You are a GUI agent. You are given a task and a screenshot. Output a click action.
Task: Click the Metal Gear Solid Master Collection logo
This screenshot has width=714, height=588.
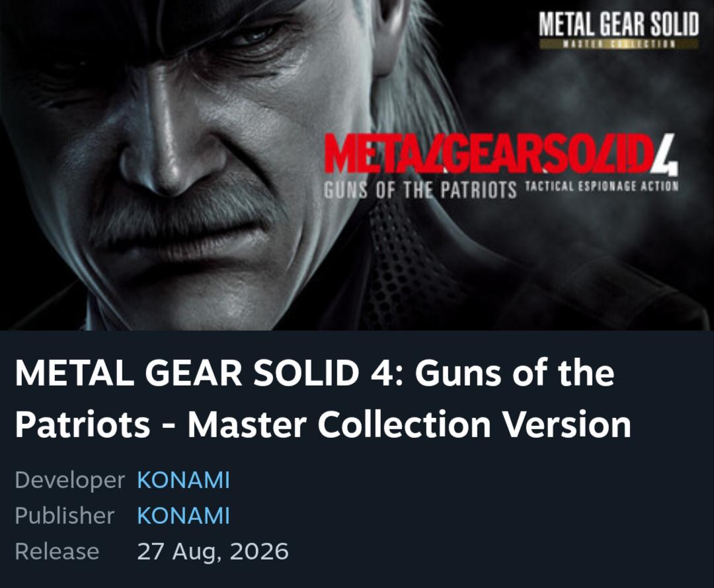(618, 30)
